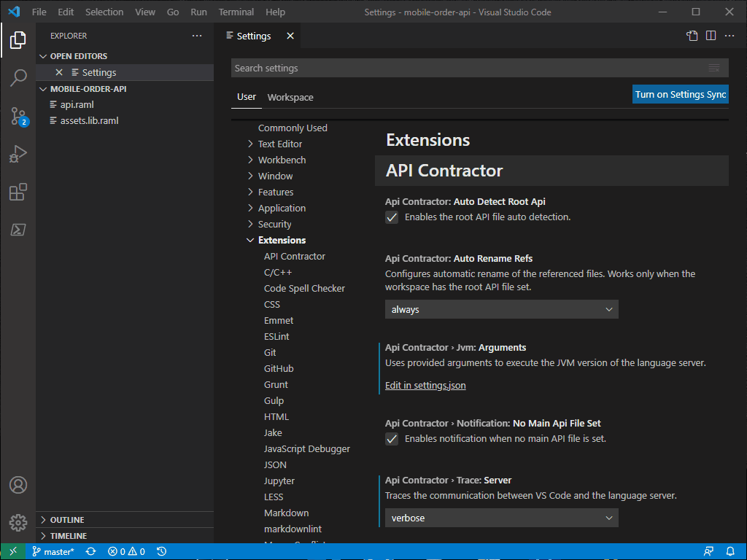Open remote window indicator in status bar
The image size is (747, 560).
click(x=13, y=551)
